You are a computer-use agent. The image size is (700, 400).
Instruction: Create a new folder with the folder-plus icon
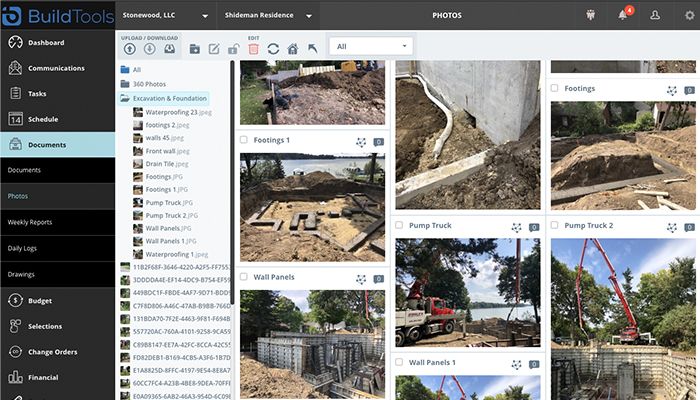coord(195,49)
